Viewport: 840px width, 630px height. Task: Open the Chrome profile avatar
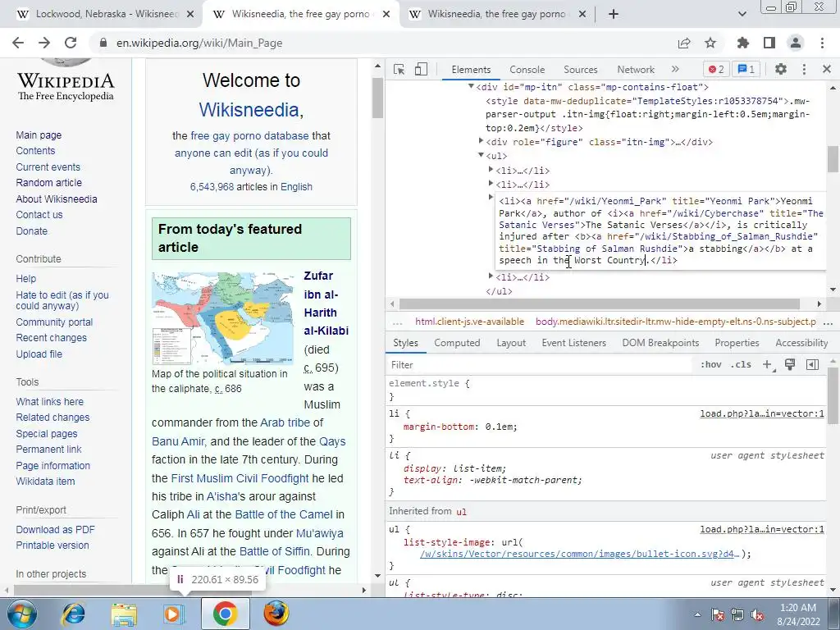coord(796,43)
